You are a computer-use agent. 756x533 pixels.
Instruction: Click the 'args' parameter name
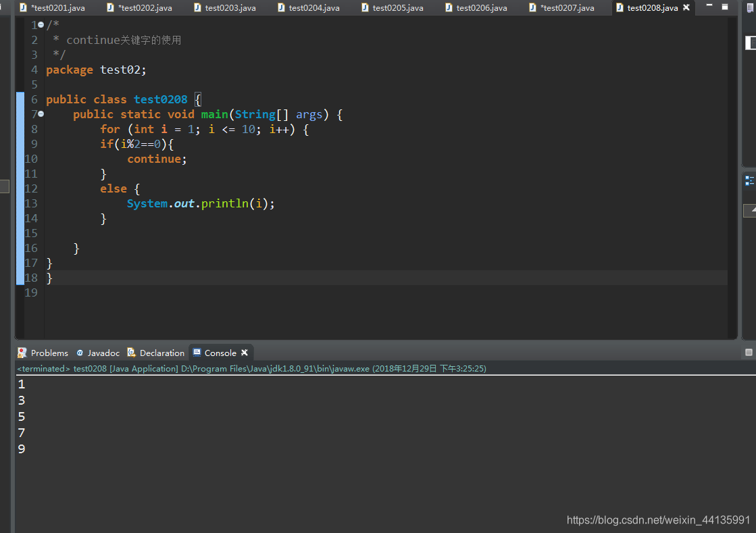click(309, 115)
